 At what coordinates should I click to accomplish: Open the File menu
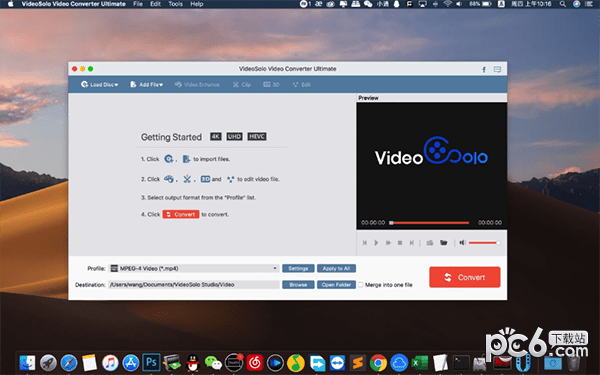tap(138, 4)
